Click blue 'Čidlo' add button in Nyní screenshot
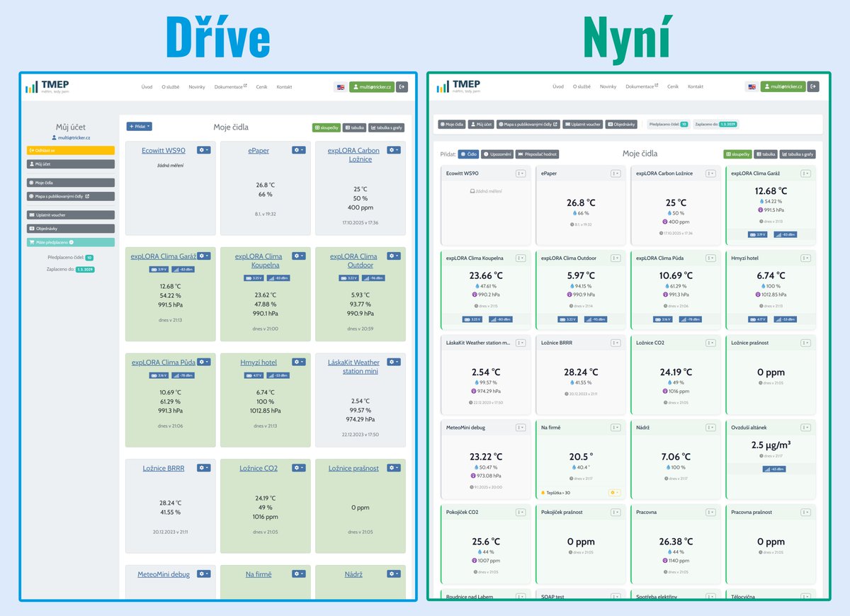 pos(468,154)
